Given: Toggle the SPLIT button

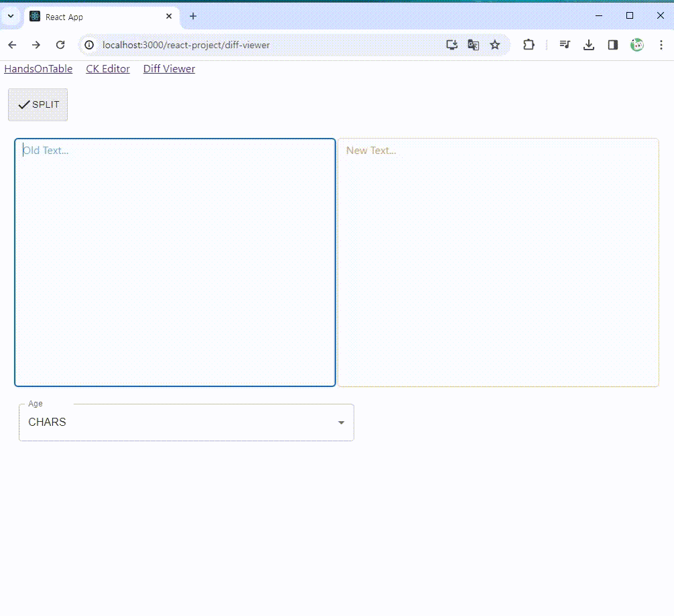Looking at the screenshot, I should click(38, 105).
